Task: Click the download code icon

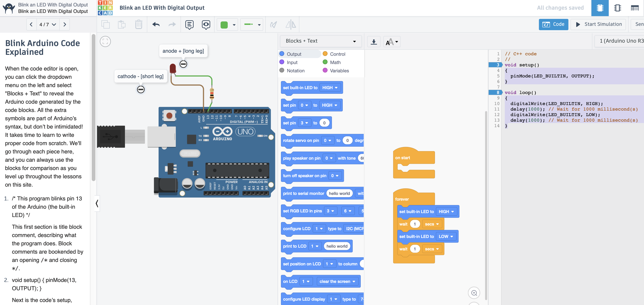Action: point(373,42)
